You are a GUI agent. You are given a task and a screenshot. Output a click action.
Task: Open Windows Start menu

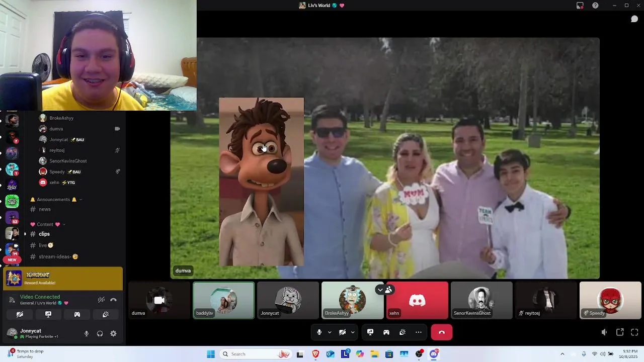click(x=211, y=354)
